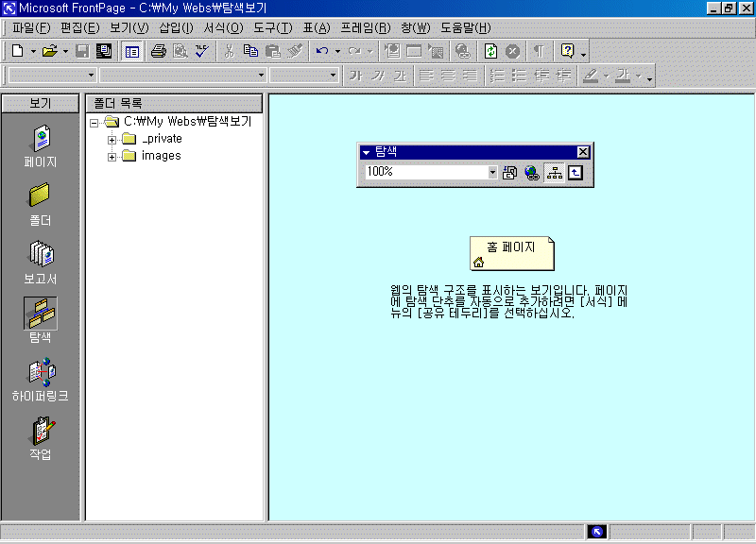
Task: Open a file with the Open folder icon
Action: pyautogui.click(x=49, y=51)
